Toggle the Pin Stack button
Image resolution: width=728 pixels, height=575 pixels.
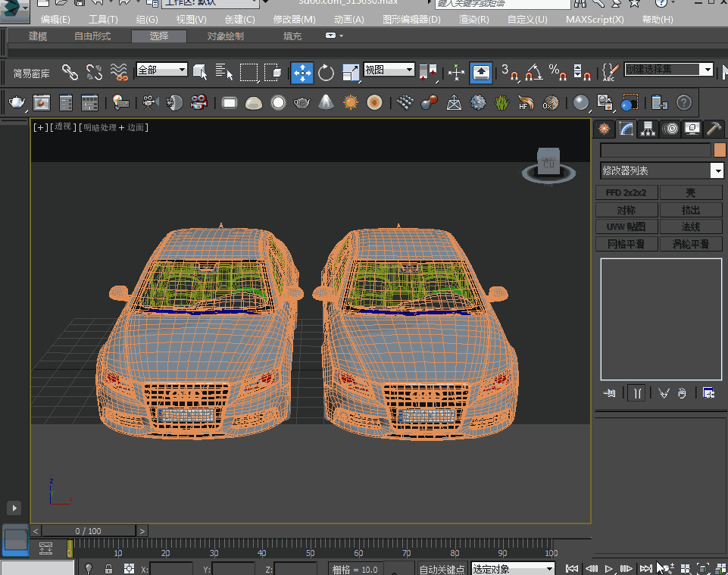coord(609,392)
